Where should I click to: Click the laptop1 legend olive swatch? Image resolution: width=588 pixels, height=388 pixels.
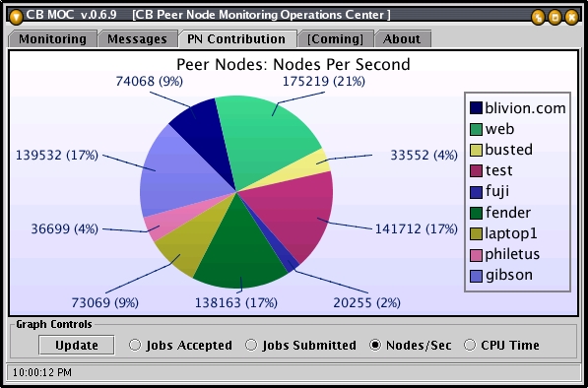476,233
